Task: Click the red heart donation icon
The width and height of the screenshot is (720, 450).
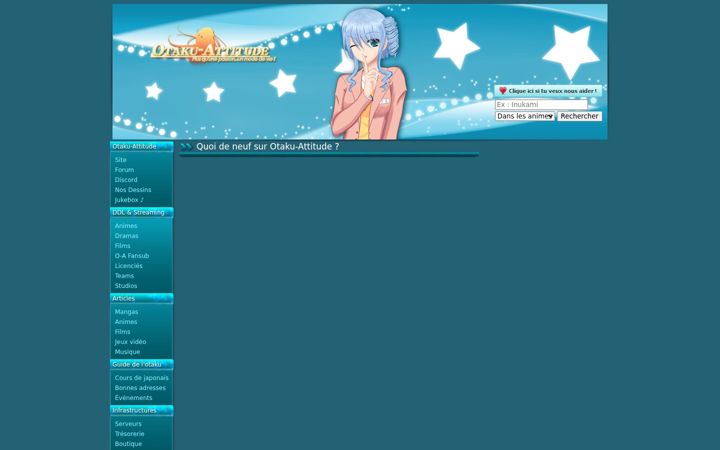Action: 503,91
